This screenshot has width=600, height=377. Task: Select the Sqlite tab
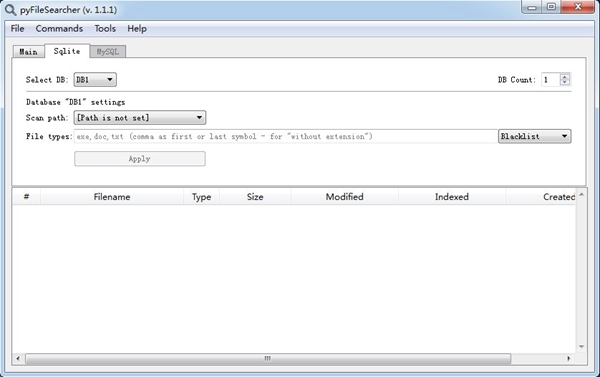67,51
